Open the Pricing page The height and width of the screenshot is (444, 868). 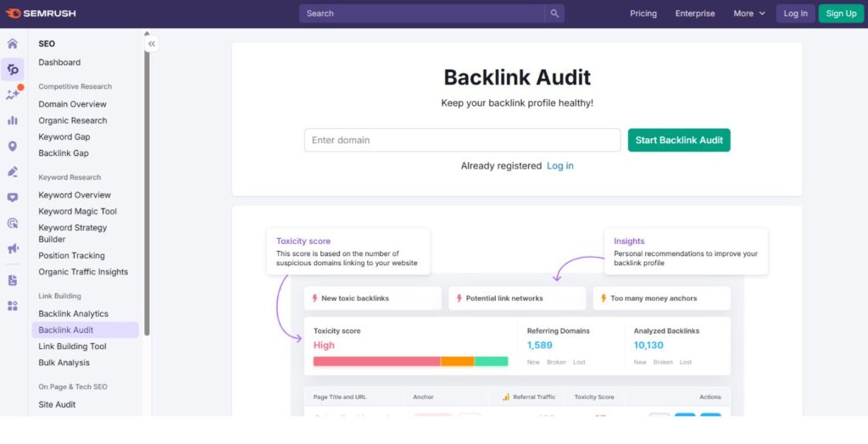pos(643,14)
